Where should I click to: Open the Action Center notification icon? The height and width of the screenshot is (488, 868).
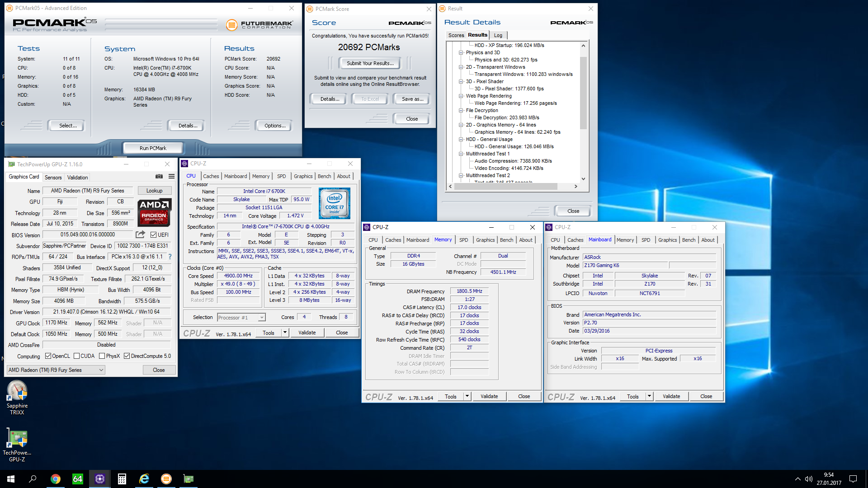(x=853, y=479)
